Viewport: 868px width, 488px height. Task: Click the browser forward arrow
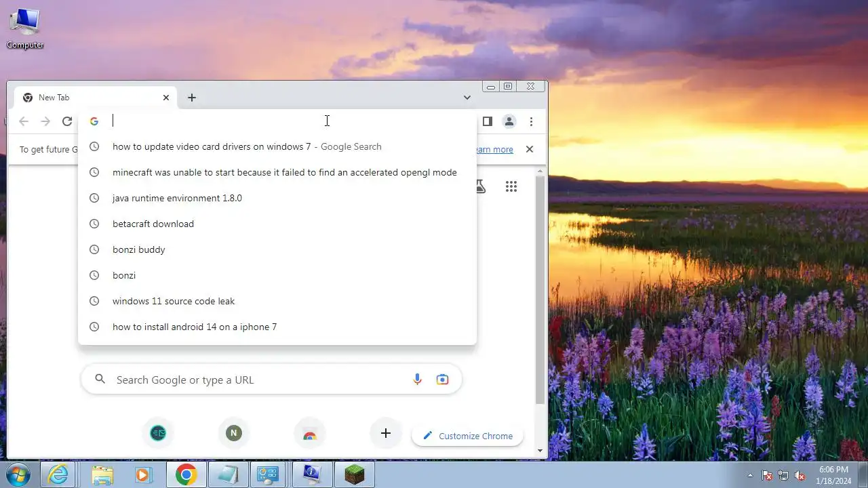click(x=45, y=121)
